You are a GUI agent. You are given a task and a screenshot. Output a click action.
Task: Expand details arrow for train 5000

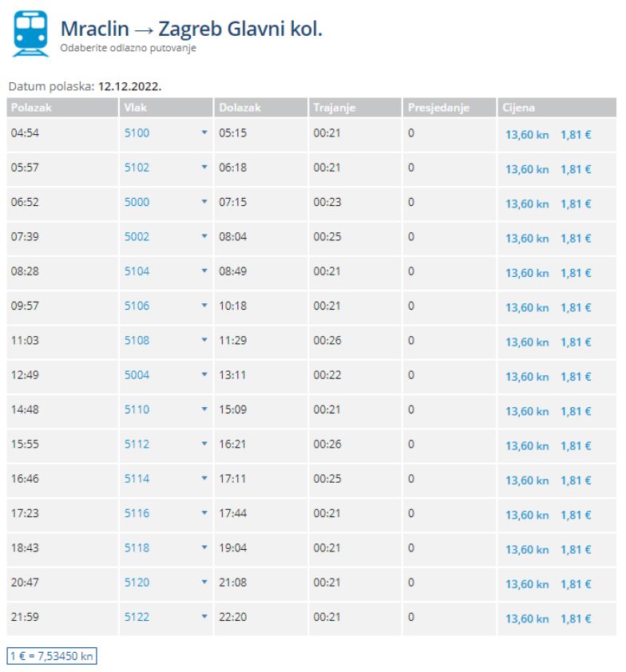point(204,201)
